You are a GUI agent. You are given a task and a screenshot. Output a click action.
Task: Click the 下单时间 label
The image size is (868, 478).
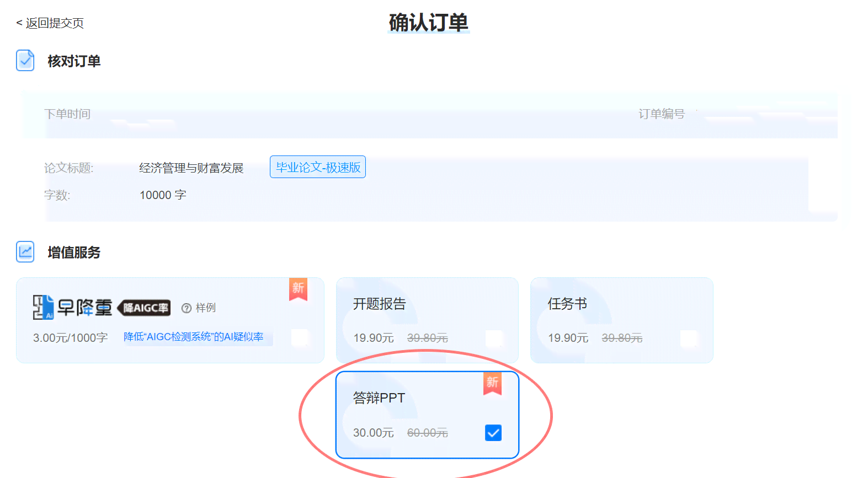tap(67, 114)
